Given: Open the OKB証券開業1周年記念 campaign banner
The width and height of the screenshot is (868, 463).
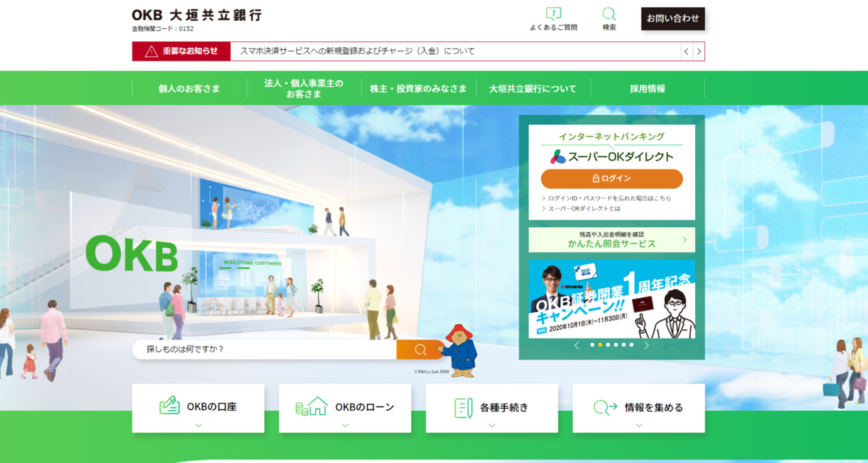Looking at the screenshot, I should point(612,299).
